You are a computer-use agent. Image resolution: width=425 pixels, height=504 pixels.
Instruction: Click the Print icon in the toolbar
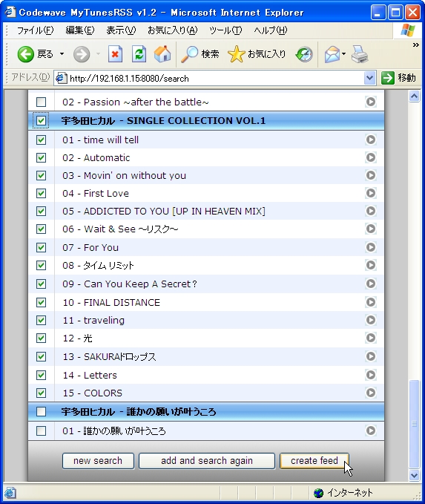coord(360,54)
